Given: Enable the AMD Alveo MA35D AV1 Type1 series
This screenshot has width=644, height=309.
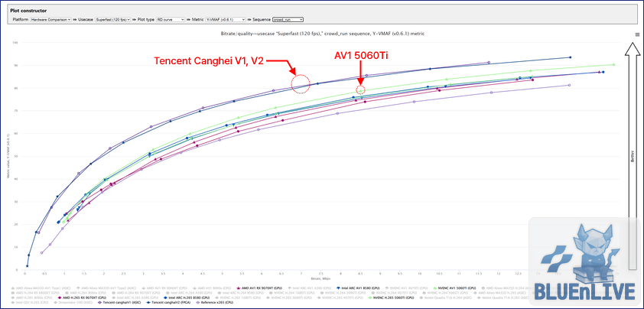Looking at the screenshot, I should click(x=39, y=288).
